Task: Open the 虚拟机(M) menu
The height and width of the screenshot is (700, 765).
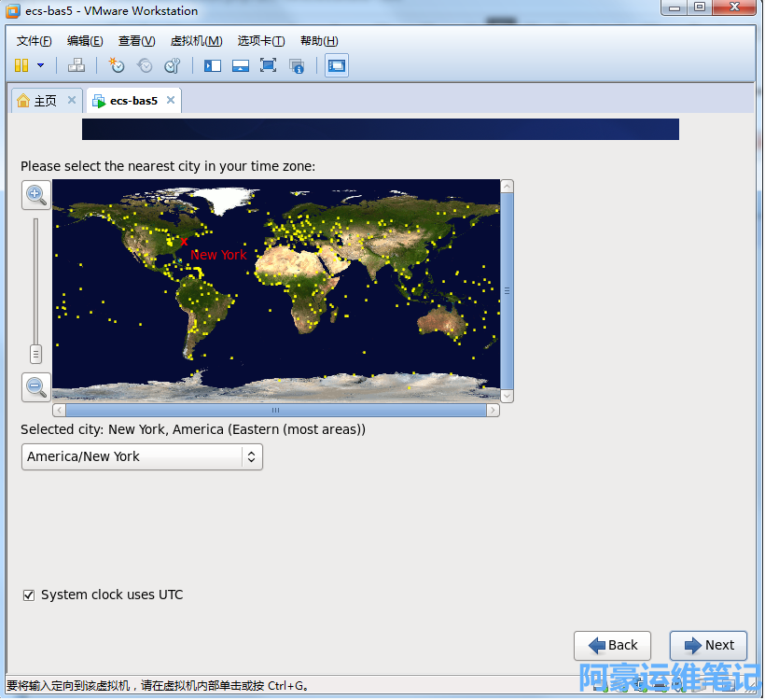Action: click(196, 41)
